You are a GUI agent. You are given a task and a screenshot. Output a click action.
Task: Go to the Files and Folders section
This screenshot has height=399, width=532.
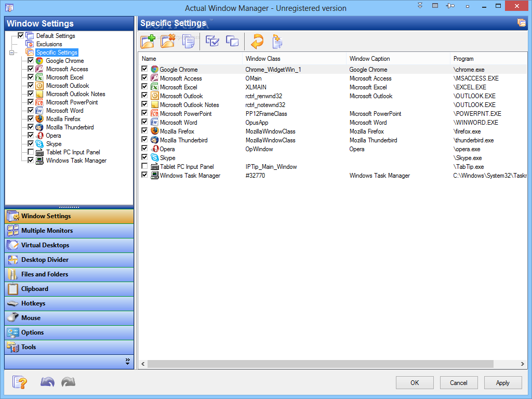pos(69,274)
